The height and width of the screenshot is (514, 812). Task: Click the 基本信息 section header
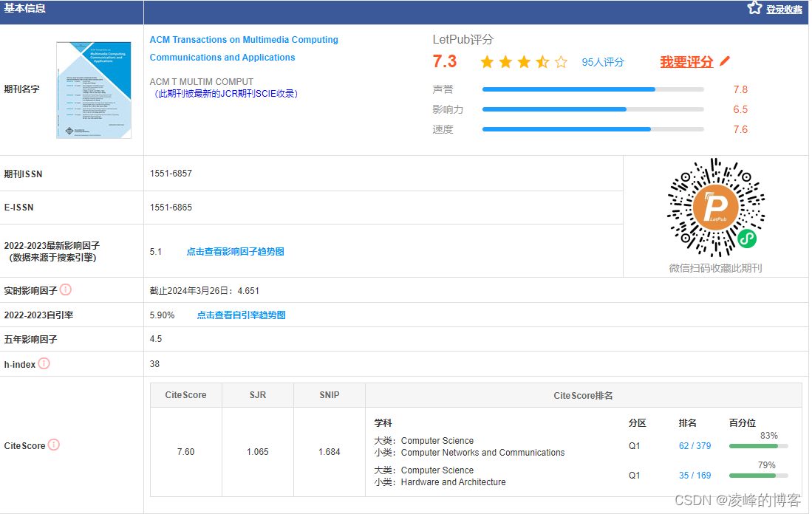(25, 8)
